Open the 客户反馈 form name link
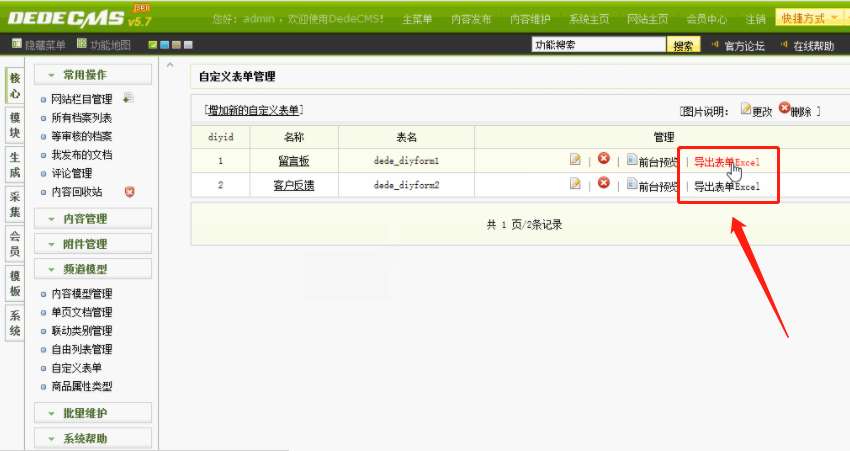The width and height of the screenshot is (850, 451). [x=293, y=185]
